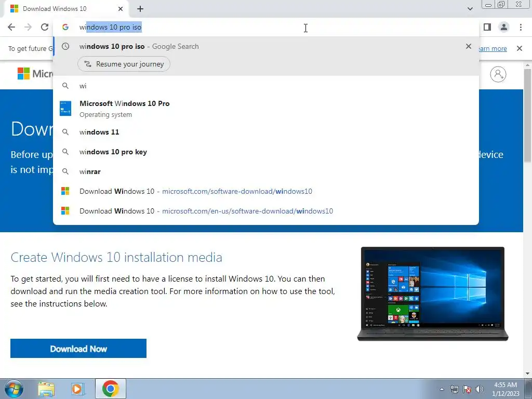Viewport: 532px width, 399px height.
Task: Show hidden system tray icons
Action: click(442, 389)
